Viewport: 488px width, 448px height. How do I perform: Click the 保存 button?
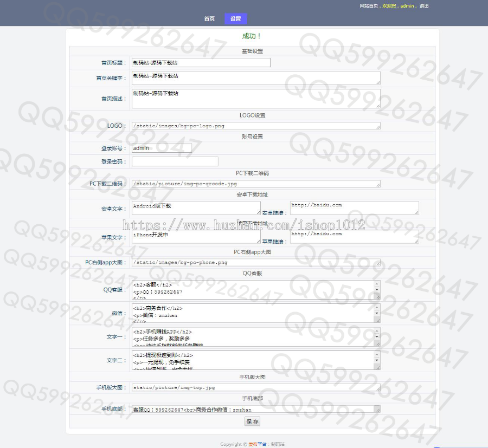point(252,421)
